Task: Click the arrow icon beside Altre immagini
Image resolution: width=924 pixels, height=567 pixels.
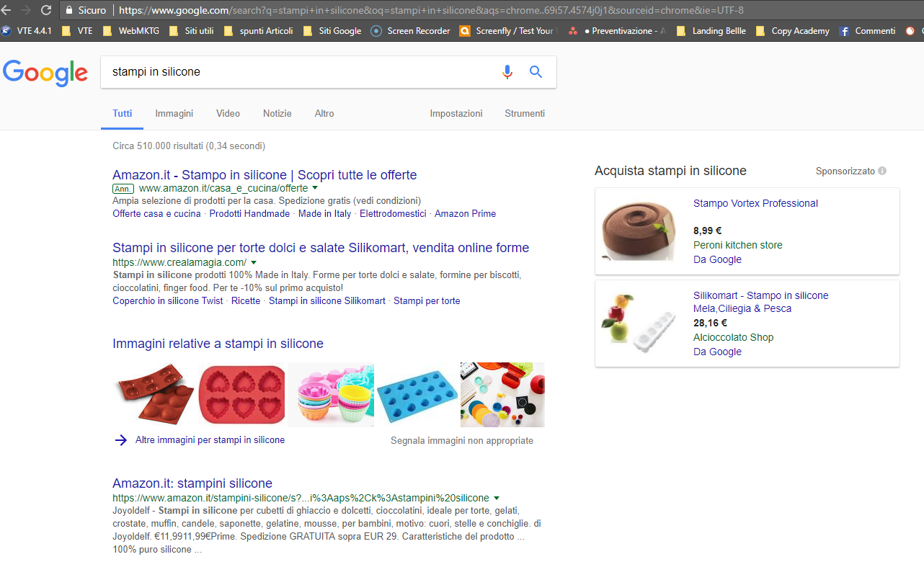Action: (x=121, y=440)
